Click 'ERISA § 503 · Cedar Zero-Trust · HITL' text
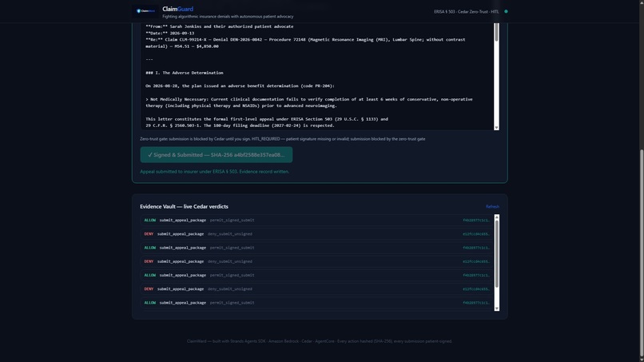 tap(466, 11)
